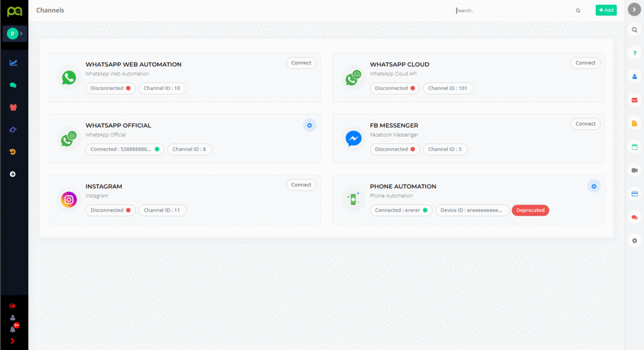Open the user profile icon at sidebar bottom

13,318
